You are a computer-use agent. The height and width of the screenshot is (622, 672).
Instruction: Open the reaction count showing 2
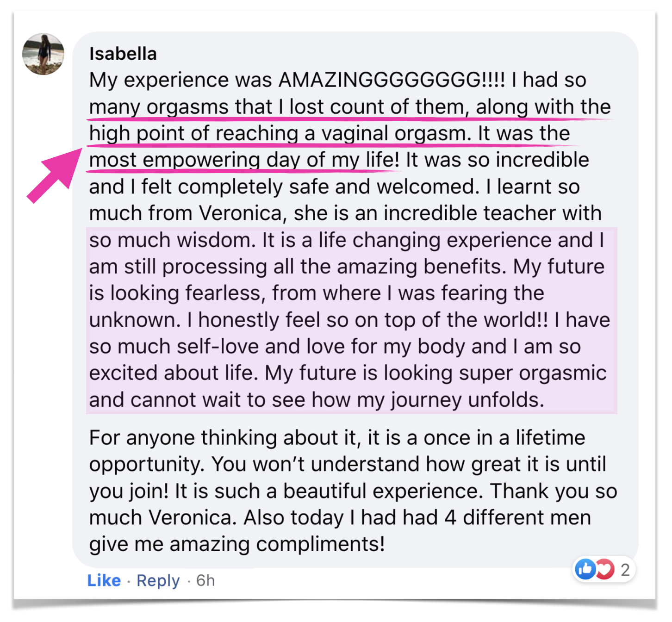click(625, 570)
